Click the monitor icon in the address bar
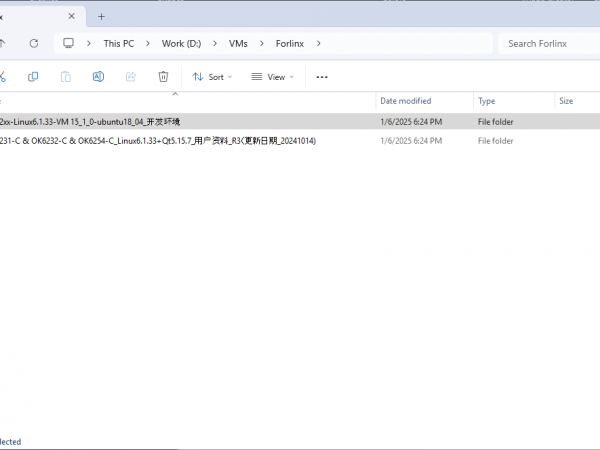The width and height of the screenshot is (600, 450). [x=69, y=44]
